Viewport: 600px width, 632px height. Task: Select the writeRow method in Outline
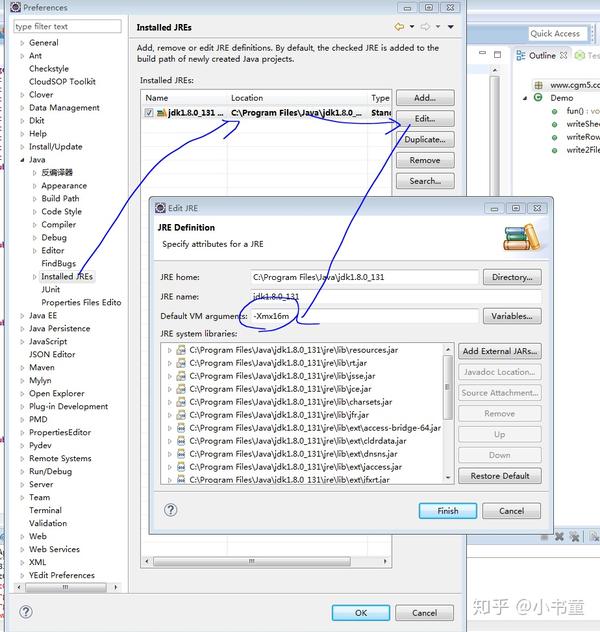tap(583, 137)
